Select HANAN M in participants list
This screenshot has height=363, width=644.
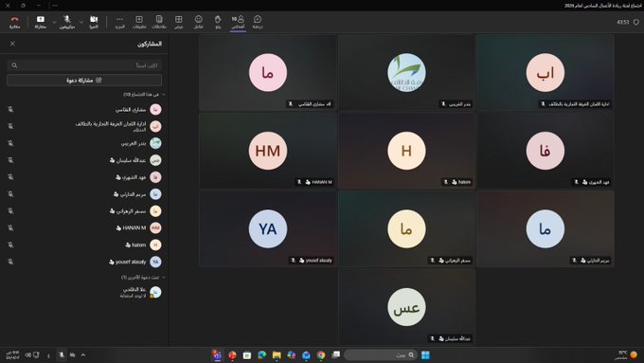[x=84, y=227]
